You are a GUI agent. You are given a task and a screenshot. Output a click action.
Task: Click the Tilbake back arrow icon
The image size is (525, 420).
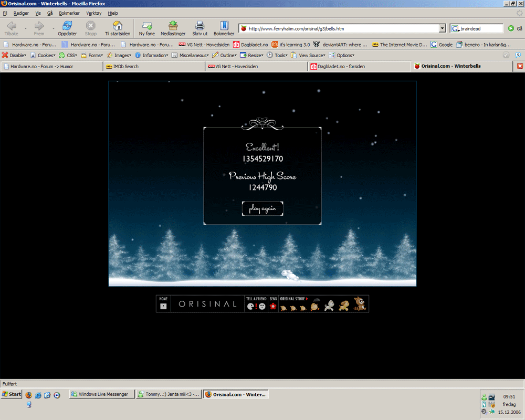point(12,26)
